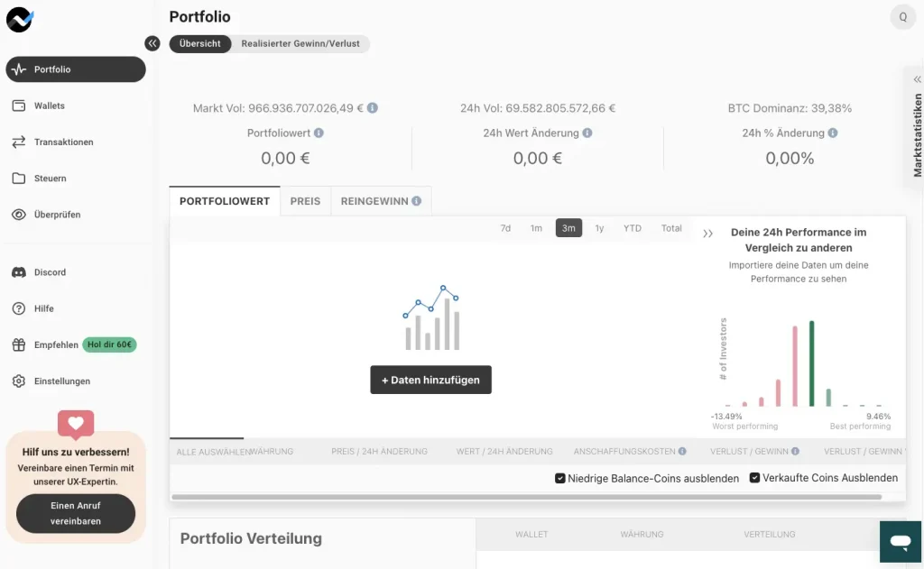Open the Steuern folder icon
The width and height of the screenshot is (924, 569).
tap(18, 179)
